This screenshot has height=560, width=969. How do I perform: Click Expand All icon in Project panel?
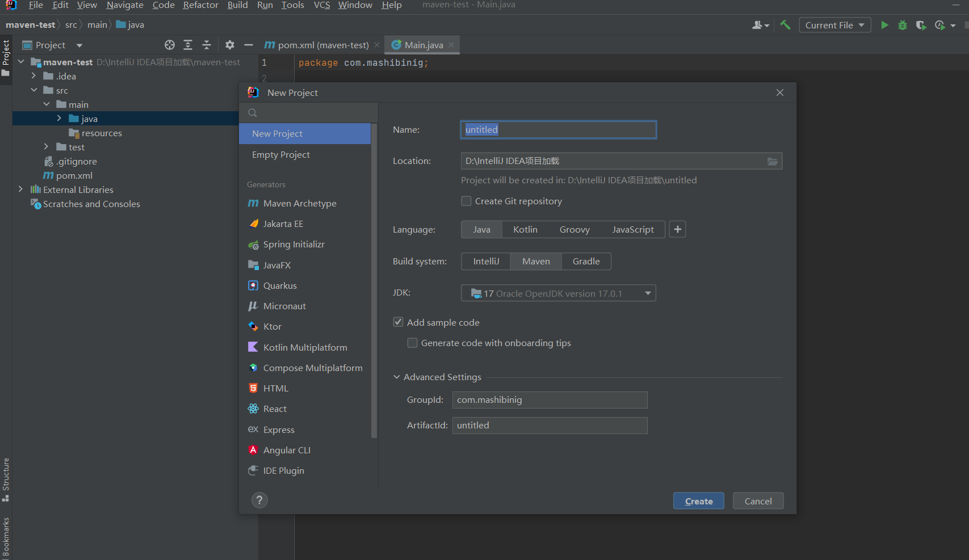coord(188,45)
